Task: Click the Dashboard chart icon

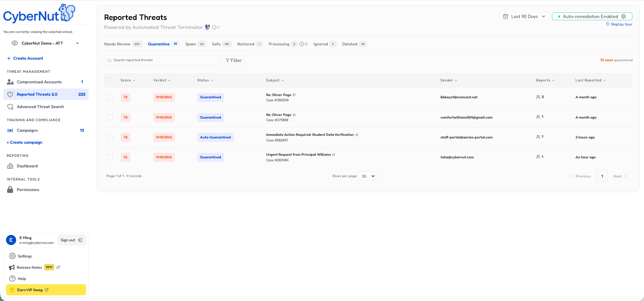Action: pyautogui.click(x=10, y=166)
